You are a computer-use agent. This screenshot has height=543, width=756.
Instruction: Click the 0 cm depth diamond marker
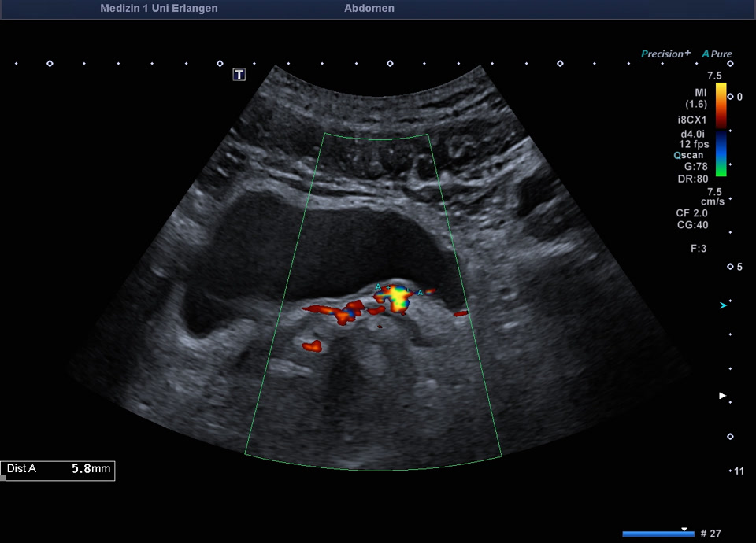730,97
